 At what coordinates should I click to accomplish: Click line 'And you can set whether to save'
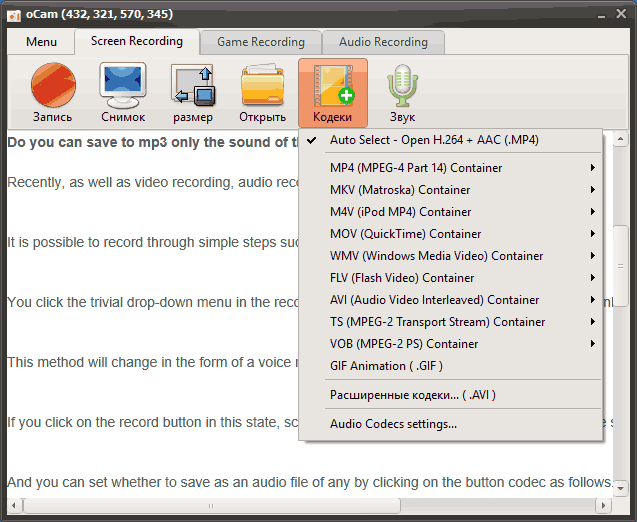[310, 482]
